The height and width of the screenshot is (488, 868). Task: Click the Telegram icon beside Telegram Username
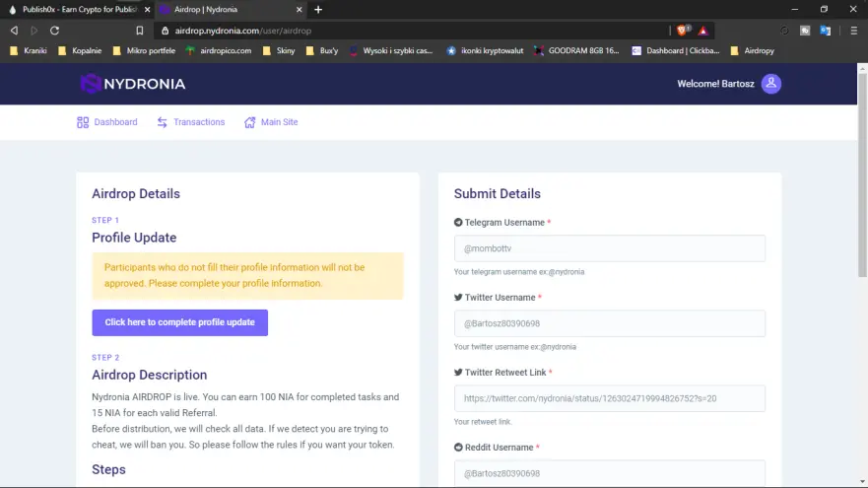pos(458,222)
